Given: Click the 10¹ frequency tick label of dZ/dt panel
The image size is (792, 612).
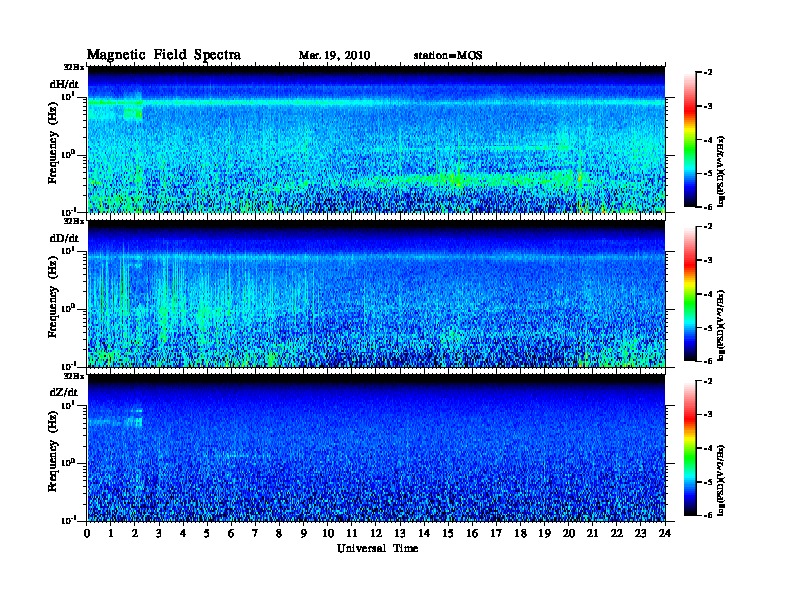Looking at the screenshot, I should 68,405.
